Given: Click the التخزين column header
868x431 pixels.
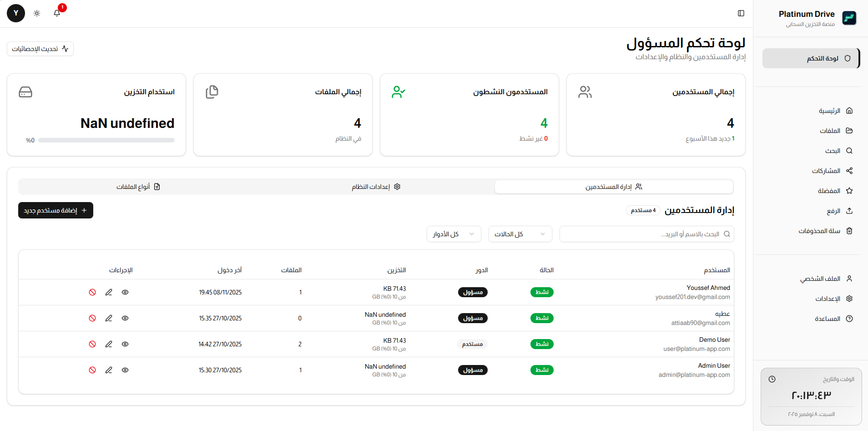Looking at the screenshot, I should (396, 270).
